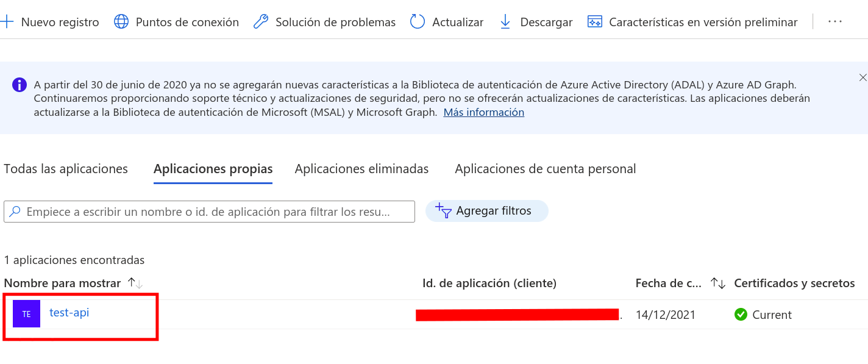This screenshot has width=868, height=364.
Task: Open the test-api application link
Action: [69, 313]
